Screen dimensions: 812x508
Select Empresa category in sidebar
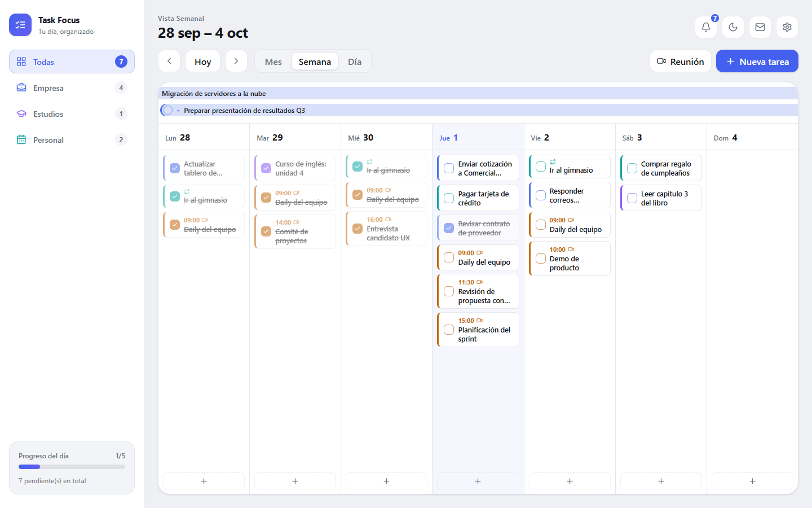(72, 87)
